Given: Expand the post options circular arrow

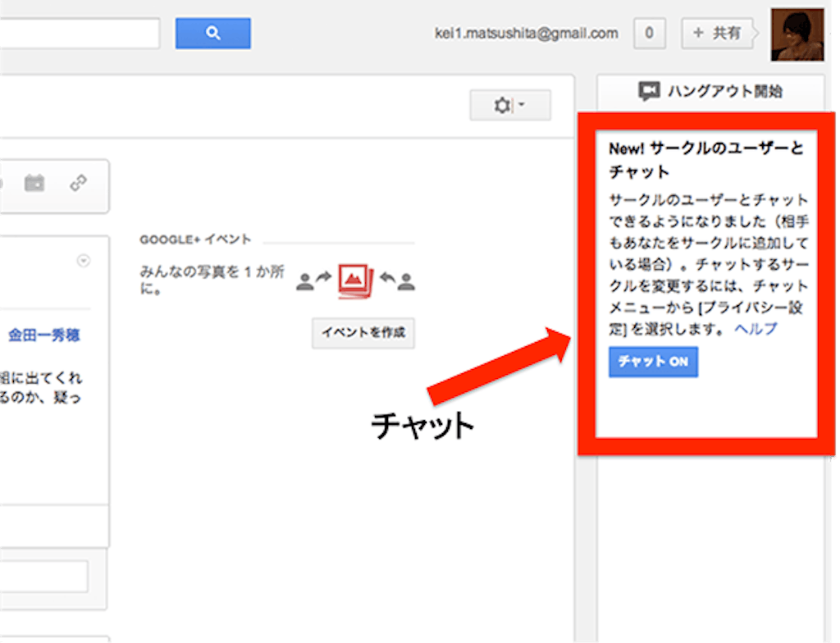Looking at the screenshot, I should pyautogui.click(x=83, y=261).
